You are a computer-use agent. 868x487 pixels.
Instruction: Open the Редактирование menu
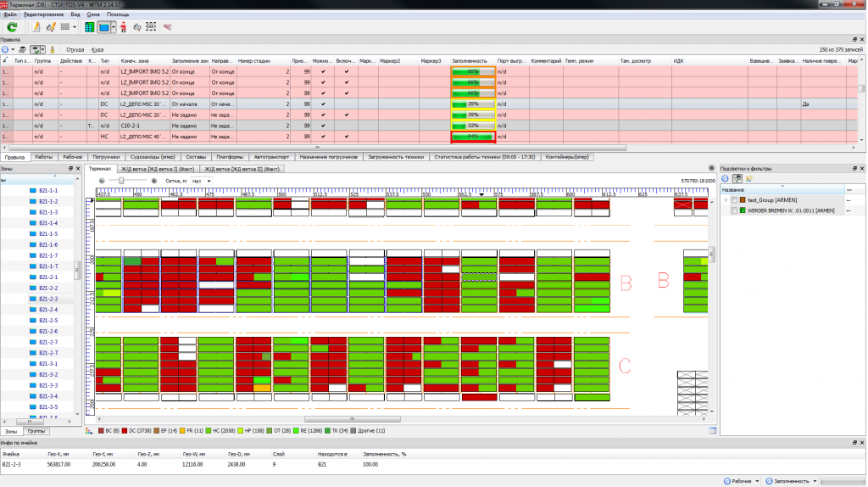point(43,14)
